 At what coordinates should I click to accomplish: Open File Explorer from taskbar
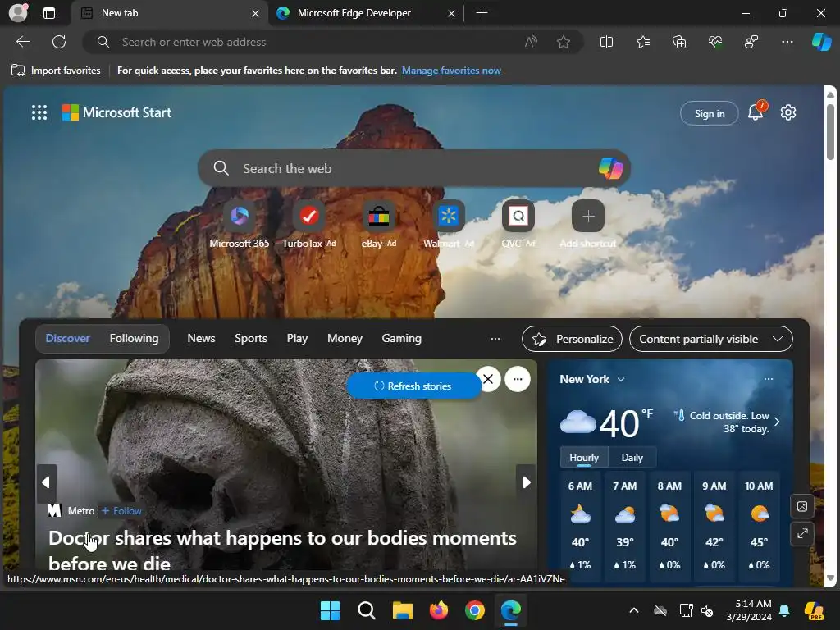(402, 610)
